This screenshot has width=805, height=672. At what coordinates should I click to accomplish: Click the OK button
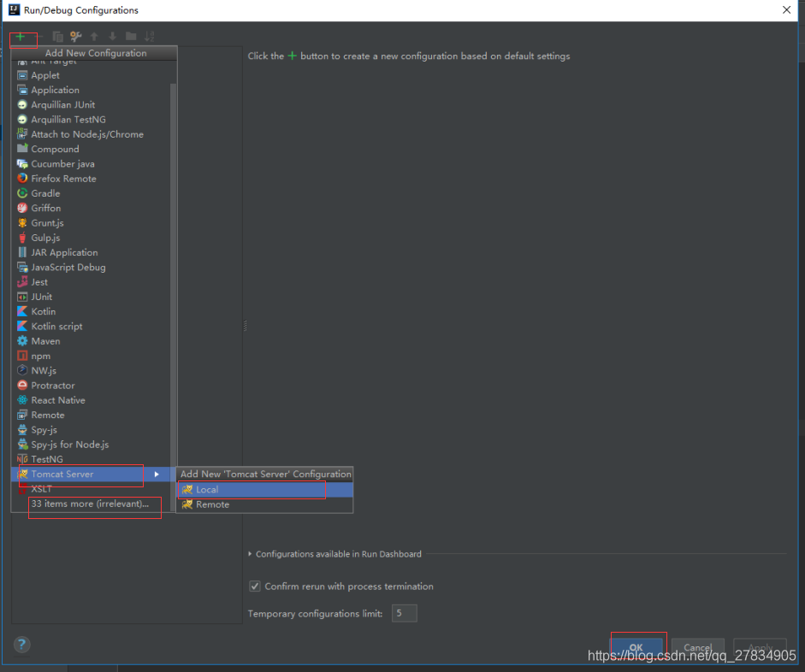click(x=636, y=647)
